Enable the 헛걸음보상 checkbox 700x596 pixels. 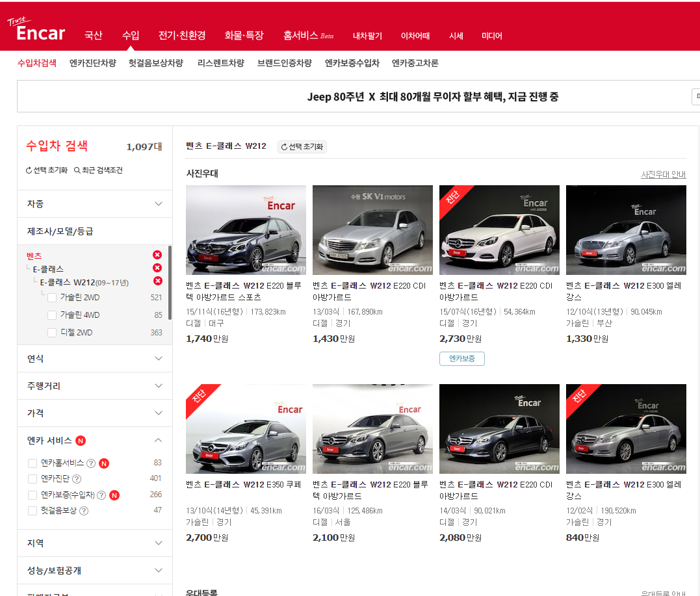(32, 511)
